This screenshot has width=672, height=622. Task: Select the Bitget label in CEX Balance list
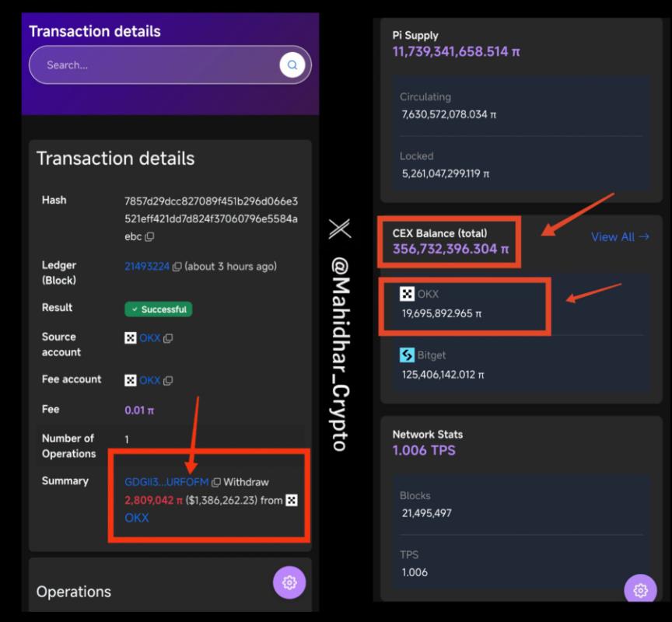[432, 355]
